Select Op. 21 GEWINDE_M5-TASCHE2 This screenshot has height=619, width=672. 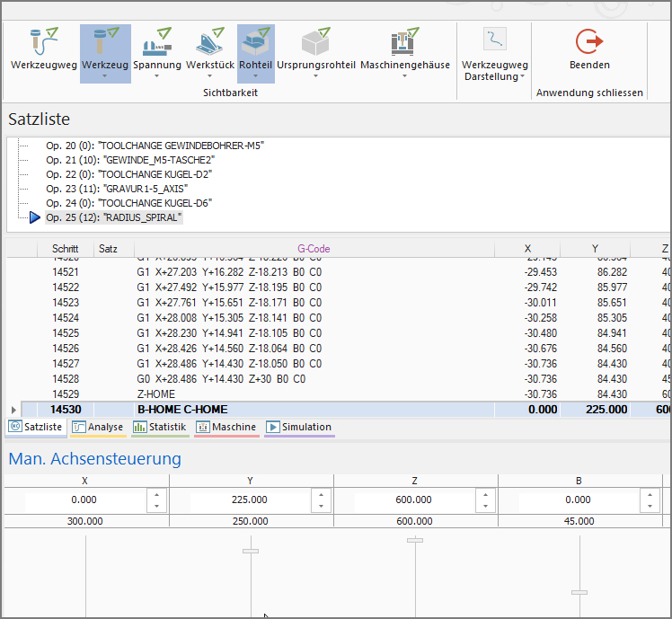pyautogui.click(x=130, y=160)
